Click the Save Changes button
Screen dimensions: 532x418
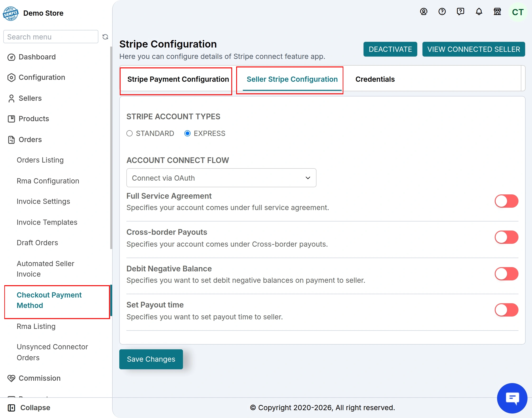tap(151, 359)
